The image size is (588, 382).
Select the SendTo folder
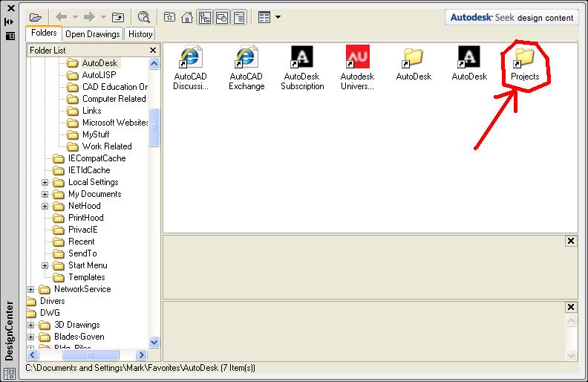pyautogui.click(x=75, y=253)
